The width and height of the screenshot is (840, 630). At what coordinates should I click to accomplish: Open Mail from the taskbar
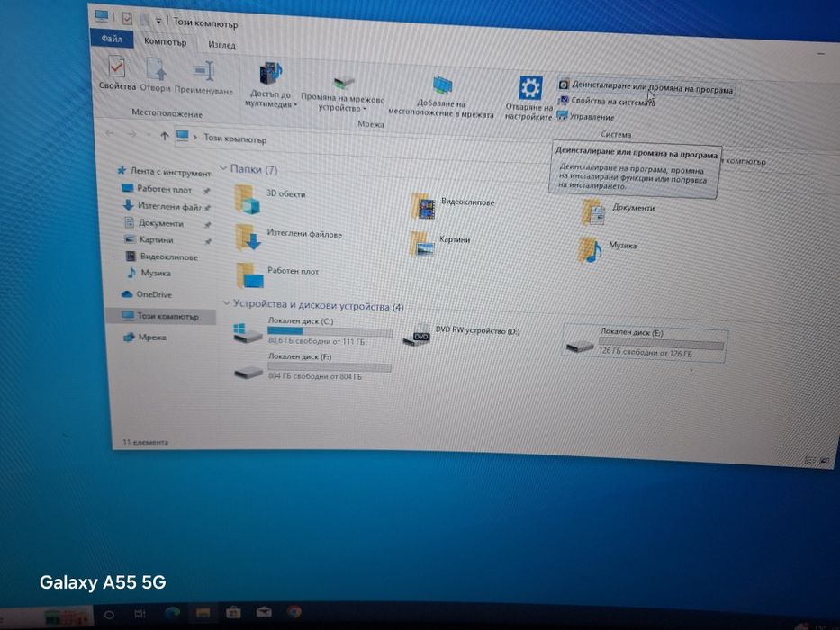(264, 611)
